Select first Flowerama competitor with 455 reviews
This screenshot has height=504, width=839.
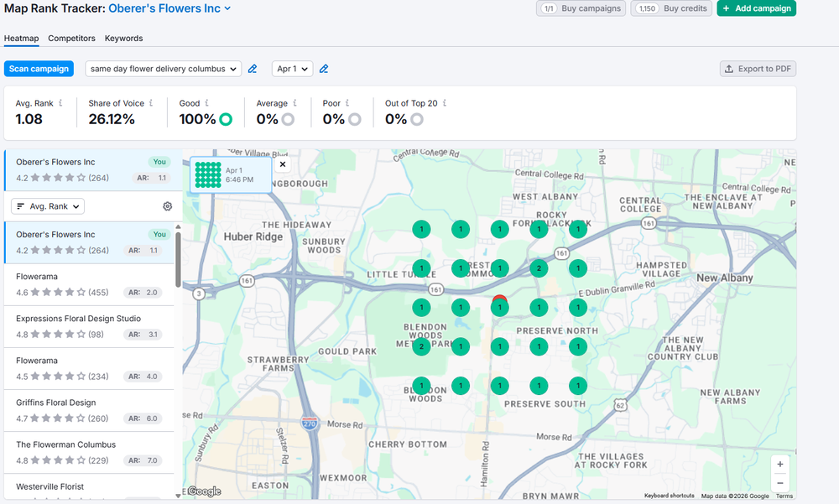pos(90,284)
